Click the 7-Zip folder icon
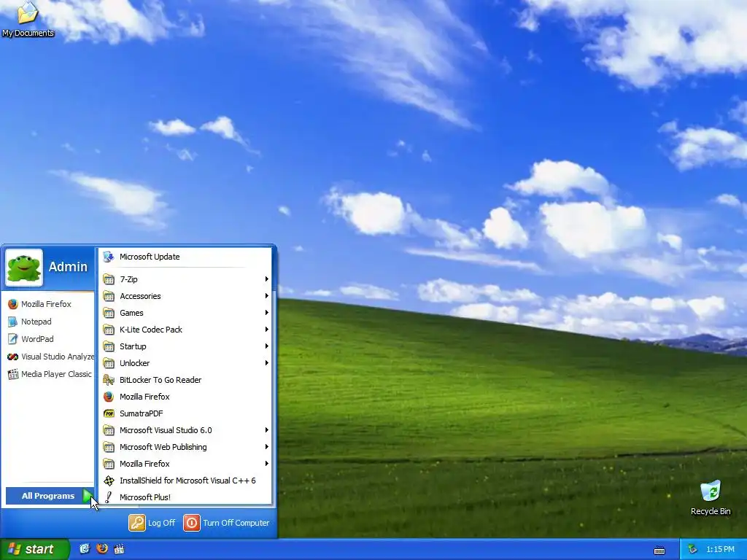747x560 pixels. [109, 279]
